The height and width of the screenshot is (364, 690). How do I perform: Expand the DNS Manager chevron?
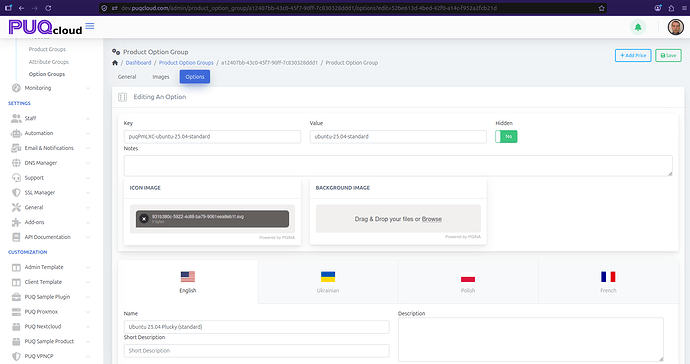(88, 163)
